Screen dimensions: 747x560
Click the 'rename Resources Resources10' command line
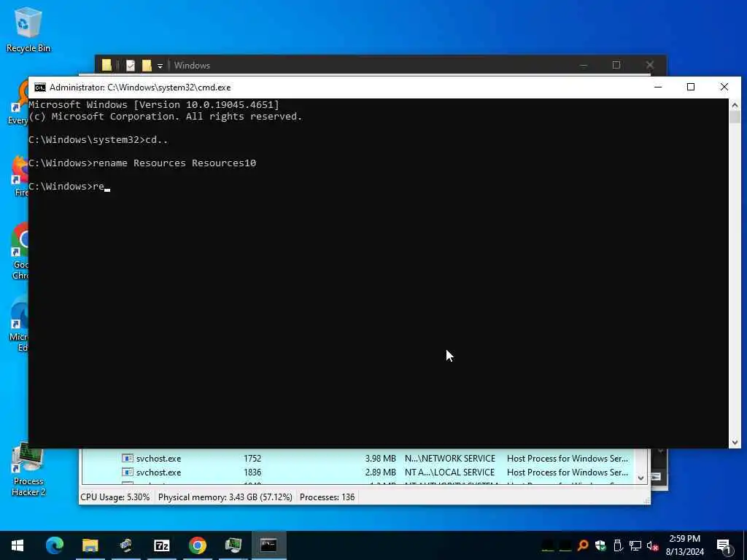[x=142, y=163]
